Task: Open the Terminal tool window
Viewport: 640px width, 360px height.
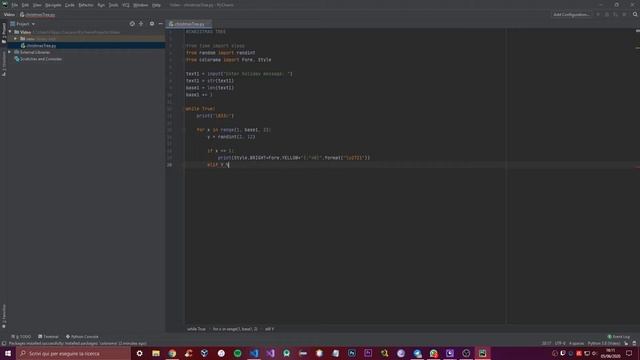Action: 49,337
